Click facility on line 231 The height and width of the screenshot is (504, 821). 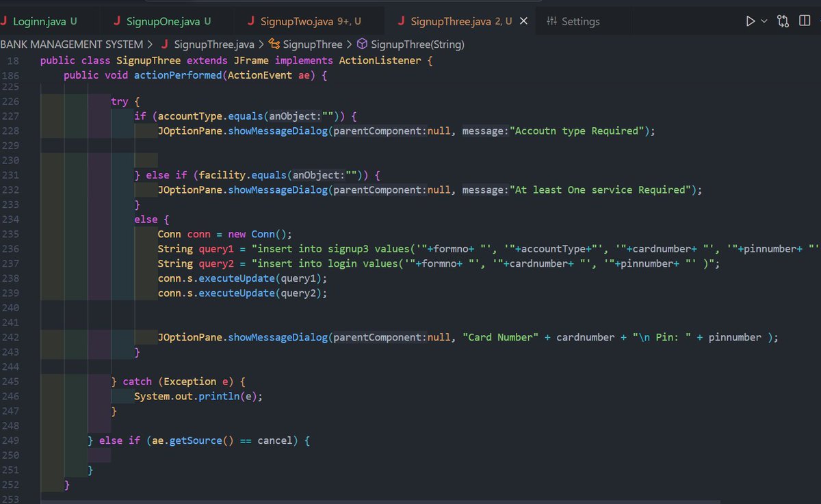222,175
